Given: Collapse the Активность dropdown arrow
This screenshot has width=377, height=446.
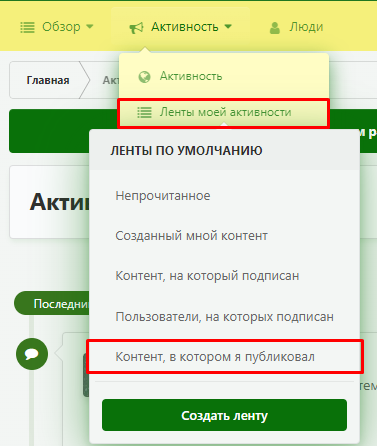Looking at the screenshot, I should pyautogui.click(x=228, y=26).
